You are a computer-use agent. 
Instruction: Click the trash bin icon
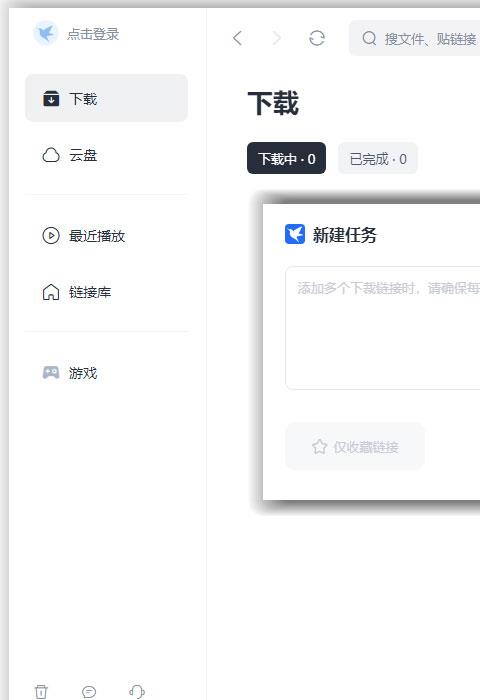pos(41,692)
